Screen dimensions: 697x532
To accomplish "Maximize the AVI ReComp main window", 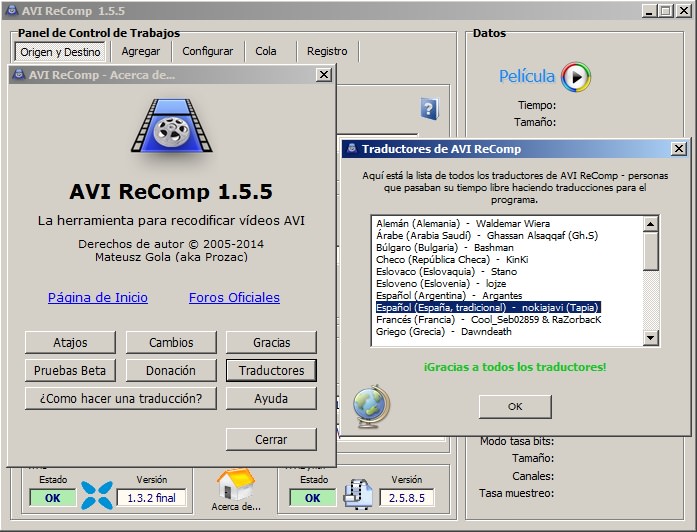I will [x=665, y=11].
